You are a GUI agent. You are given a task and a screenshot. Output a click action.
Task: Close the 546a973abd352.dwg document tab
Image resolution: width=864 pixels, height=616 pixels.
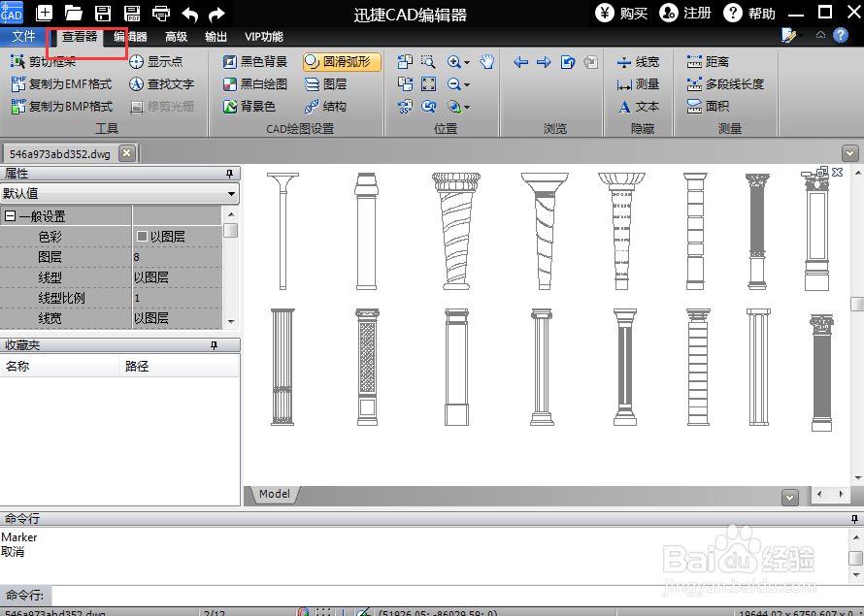click(127, 153)
